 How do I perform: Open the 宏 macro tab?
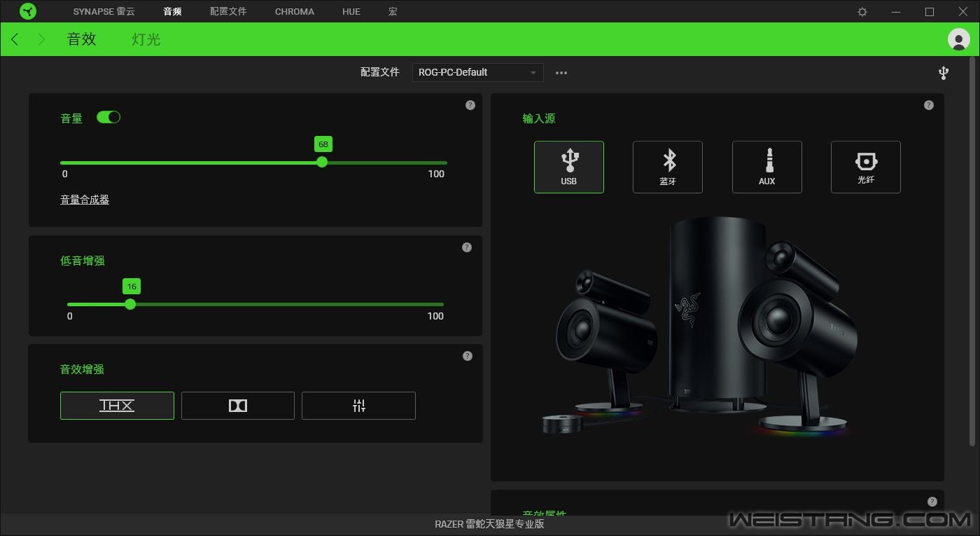(x=393, y=12)
